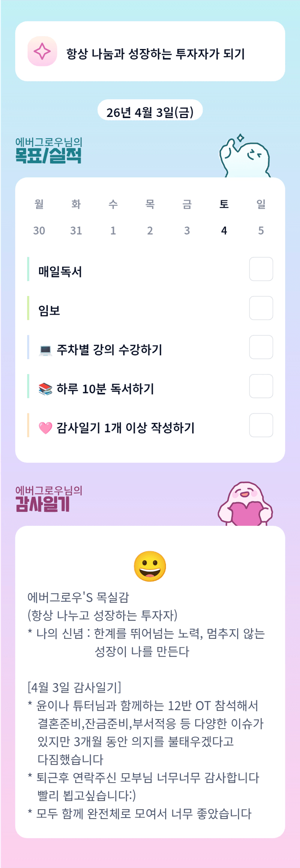
Task: Click the smiling face emoji
Action: pos(150,566)
